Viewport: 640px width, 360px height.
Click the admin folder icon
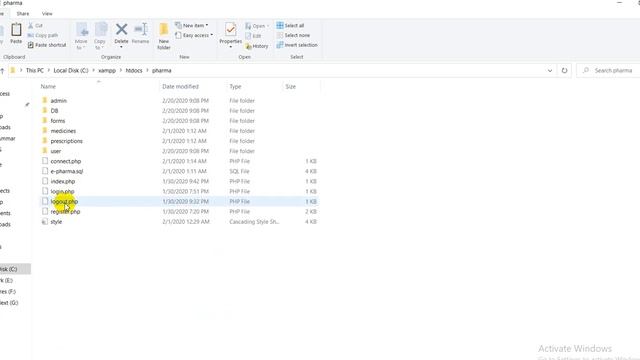(x=45, y=100)
